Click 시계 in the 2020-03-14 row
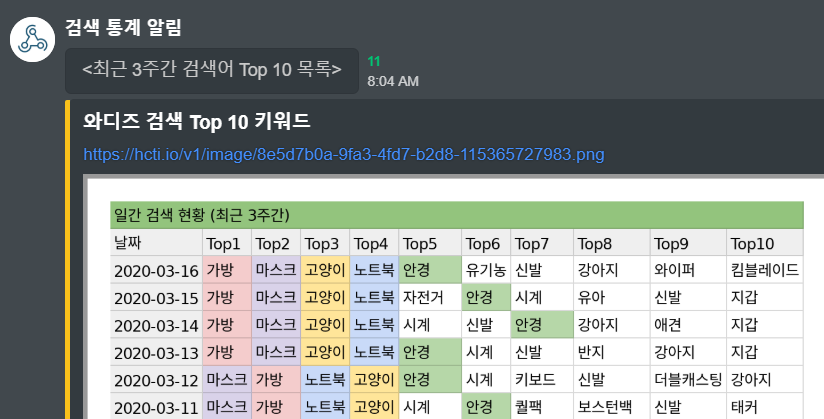 point(430,325)
